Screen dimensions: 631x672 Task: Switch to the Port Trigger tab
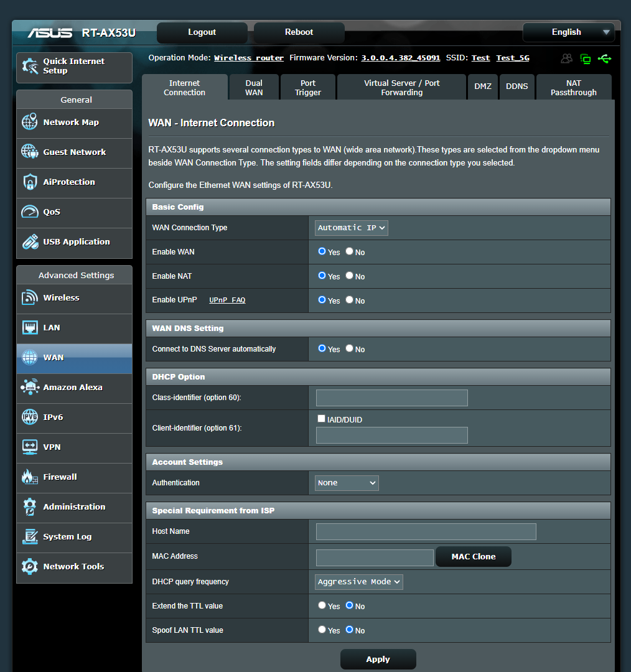[308, 88]
